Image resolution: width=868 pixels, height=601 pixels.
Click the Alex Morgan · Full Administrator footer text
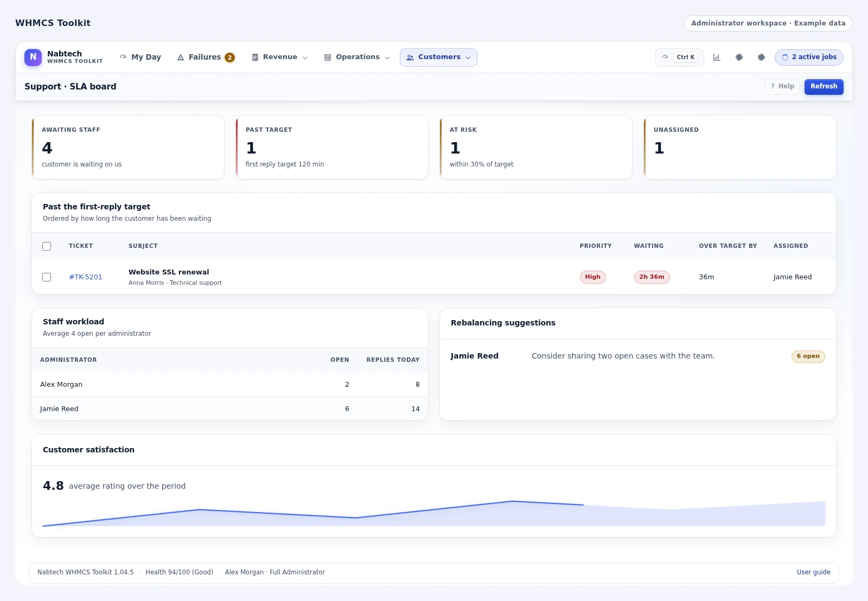point(275,572)
